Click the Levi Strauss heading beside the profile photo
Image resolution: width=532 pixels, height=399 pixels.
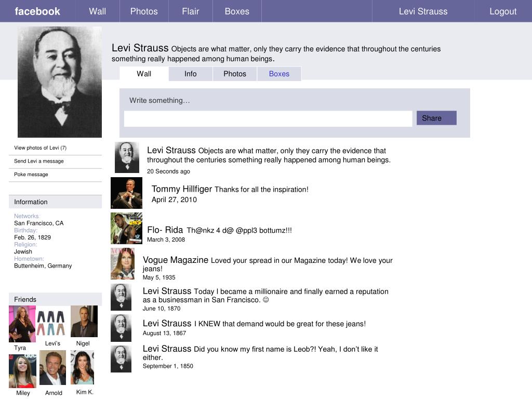pos(140,48)
